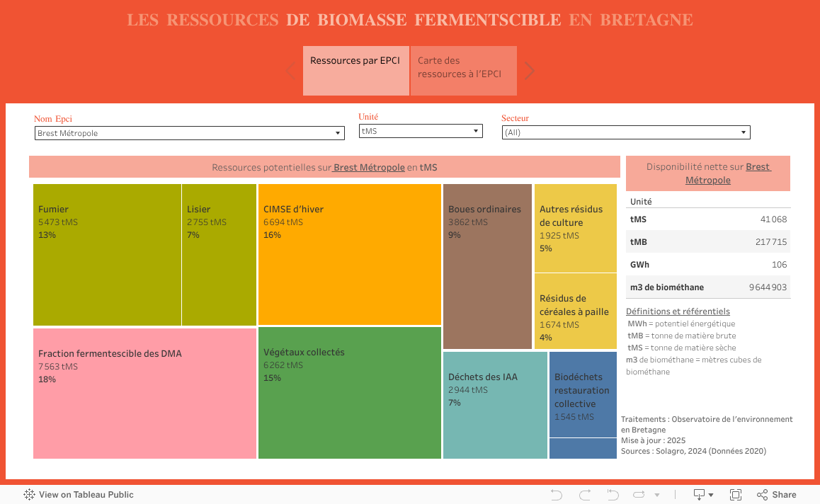
Task: Click the Définitions et référentiels heading
Action: 678,311
